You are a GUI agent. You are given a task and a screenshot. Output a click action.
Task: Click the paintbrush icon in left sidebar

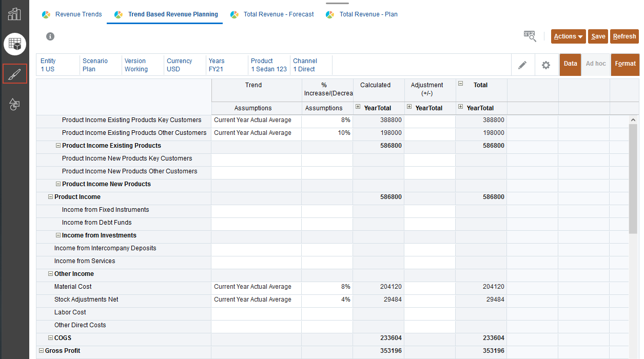(x=15, y=74)
